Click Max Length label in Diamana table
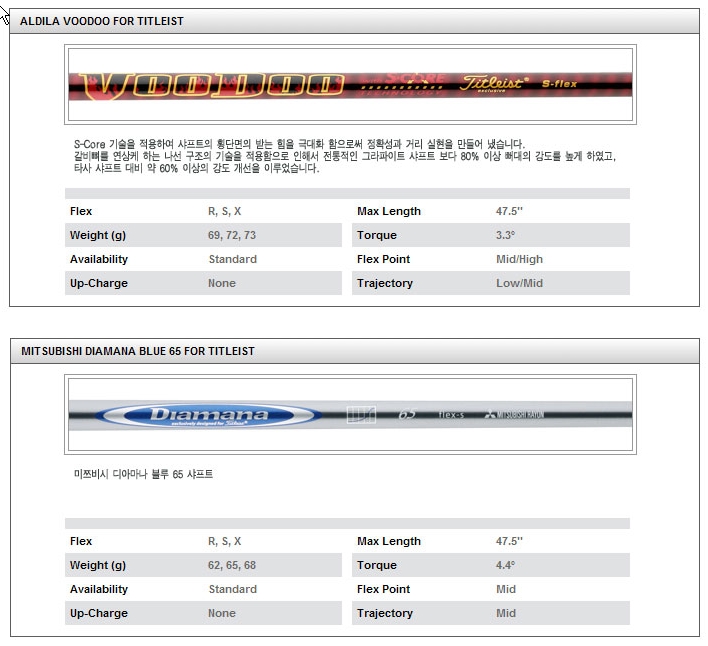Screen dimensions: 708x646 point(389,541)
